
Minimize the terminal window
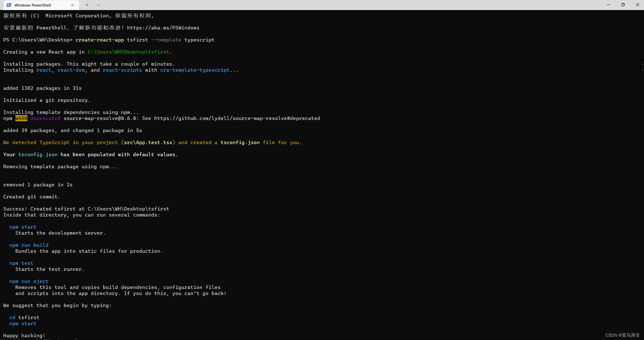[608, 5]
